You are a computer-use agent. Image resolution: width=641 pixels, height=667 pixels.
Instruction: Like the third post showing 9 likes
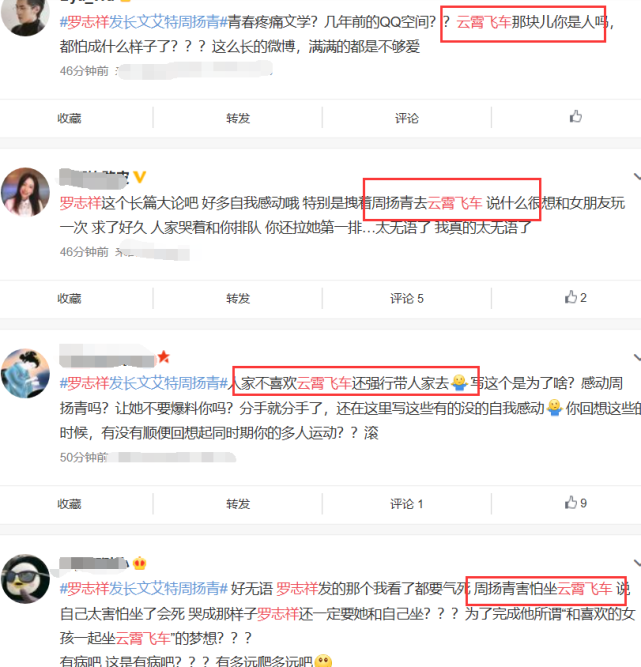click(575, 503)
